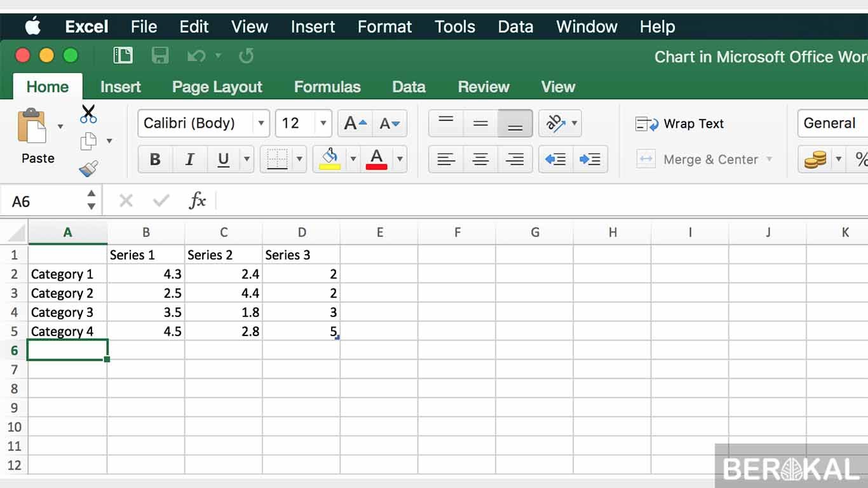868x488 pixels.
Task: Expand underline style options
Action: [247, 159]
